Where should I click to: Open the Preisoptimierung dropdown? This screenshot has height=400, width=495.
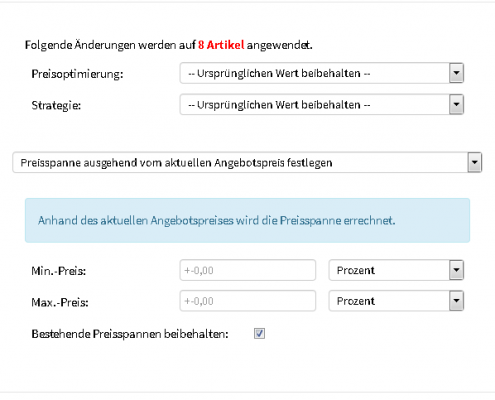pos(322,73)
